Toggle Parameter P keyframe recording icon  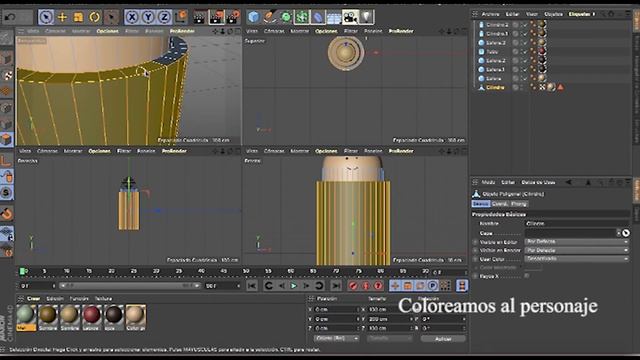(433, 286)
